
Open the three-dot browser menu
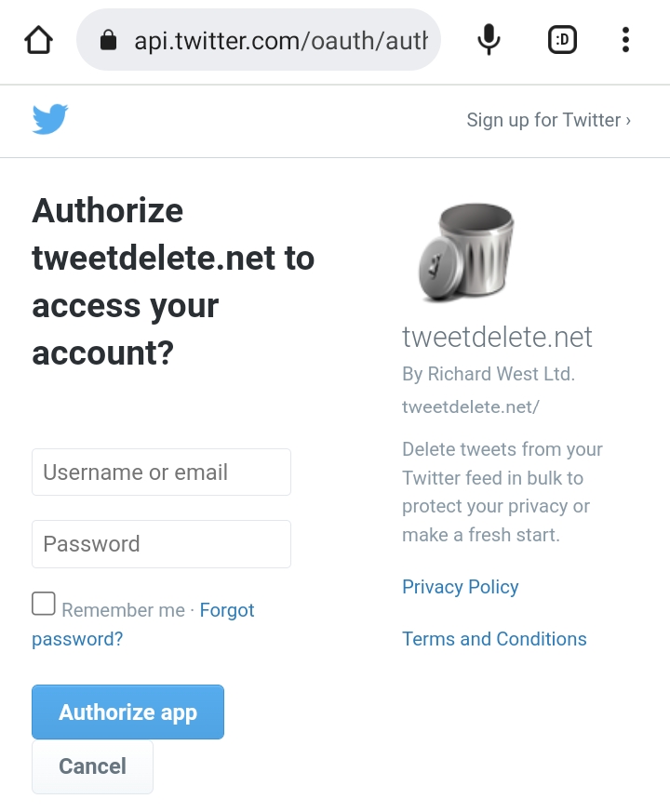[x=625, y=40]
